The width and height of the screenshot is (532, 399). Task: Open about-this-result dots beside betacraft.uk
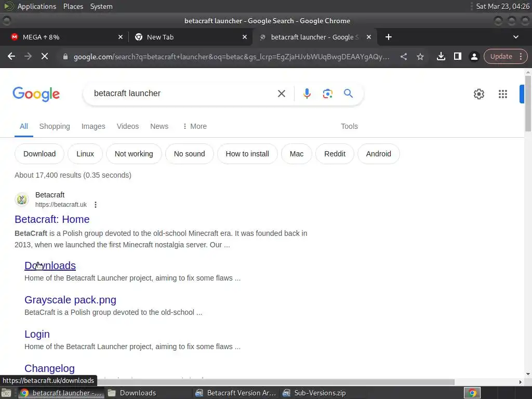[x=96, y=205]
